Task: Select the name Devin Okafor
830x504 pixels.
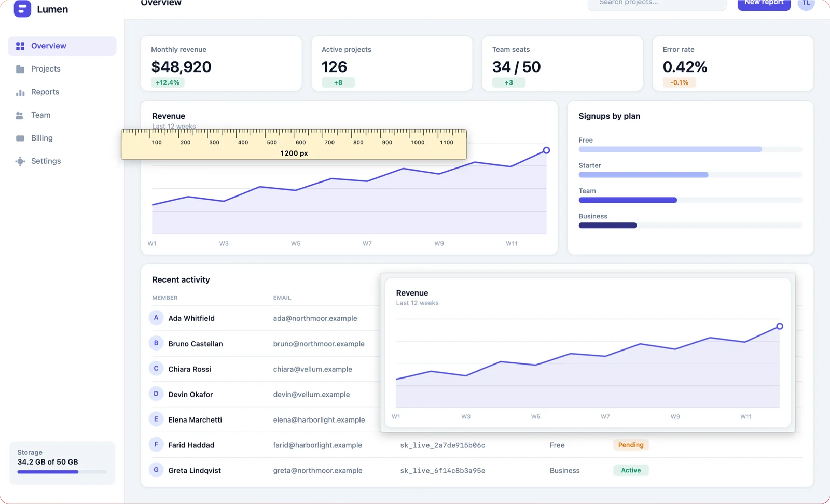Action: pos(190,395)
